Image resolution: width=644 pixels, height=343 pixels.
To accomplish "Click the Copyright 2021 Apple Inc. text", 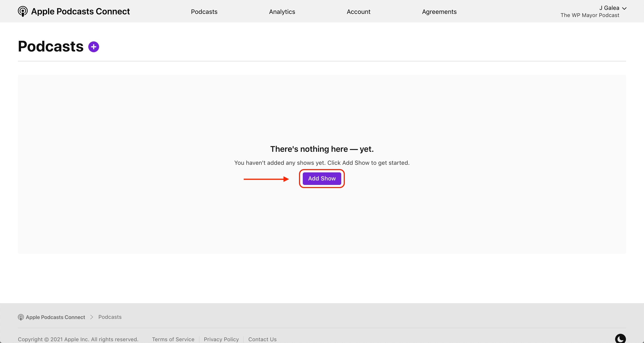I will pos(78,339).
